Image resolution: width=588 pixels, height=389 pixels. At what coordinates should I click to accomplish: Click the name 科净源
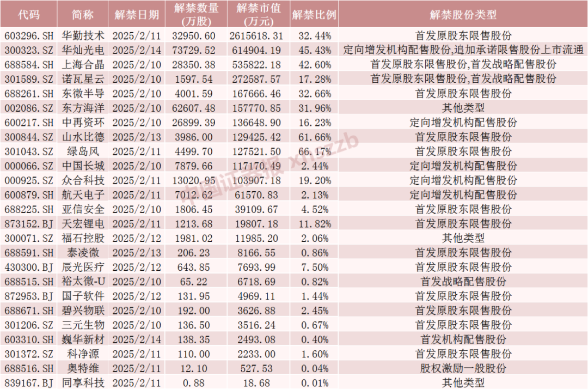click(x=83, y=354)
